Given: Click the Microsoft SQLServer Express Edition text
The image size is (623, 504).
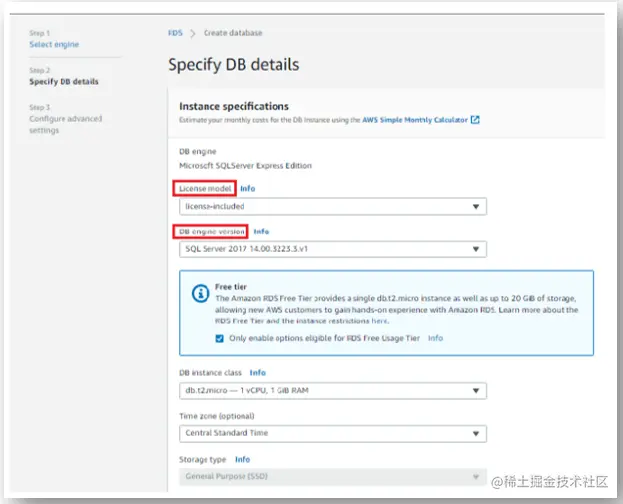Looking at the screenshot, I should click(x=245, y=165).
